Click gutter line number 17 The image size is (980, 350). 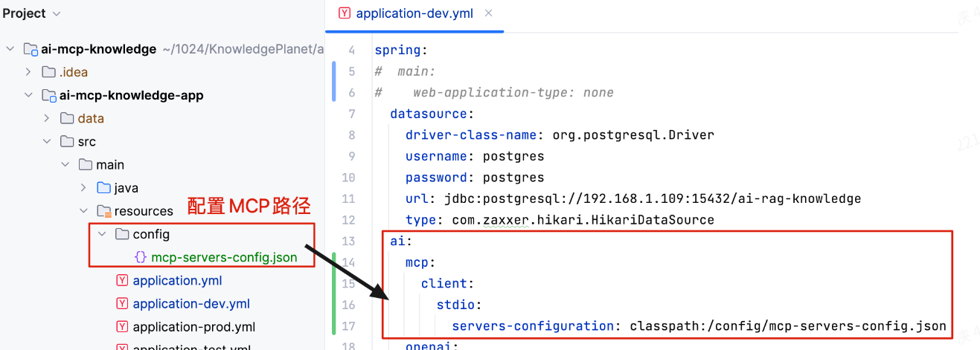pyautogui.click(x=349, y=325)
